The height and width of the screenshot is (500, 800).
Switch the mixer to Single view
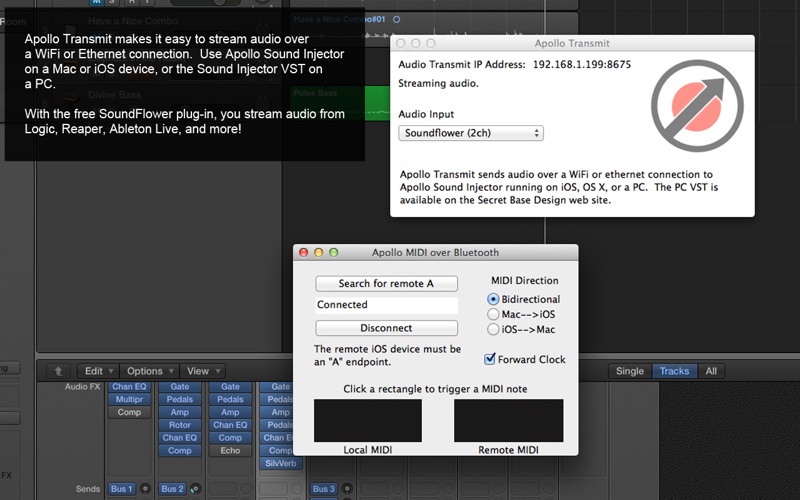[630, 371]
